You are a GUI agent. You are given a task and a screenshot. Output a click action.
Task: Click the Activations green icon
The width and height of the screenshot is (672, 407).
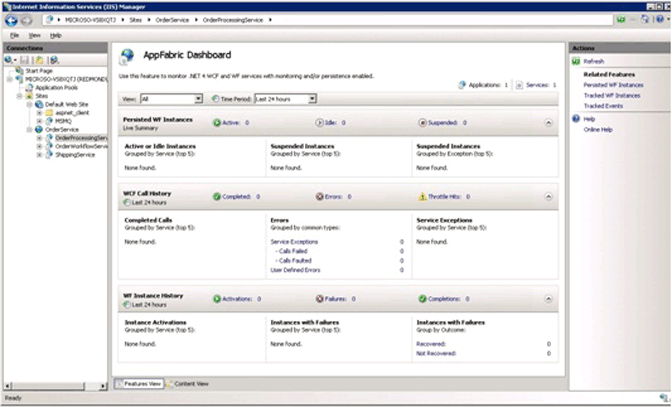coord(217,299)
